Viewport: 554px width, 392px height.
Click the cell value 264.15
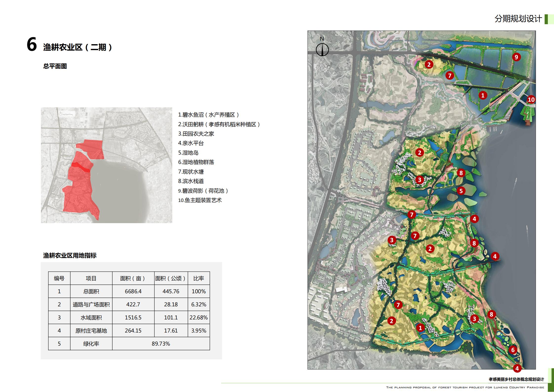click(133, 331)
